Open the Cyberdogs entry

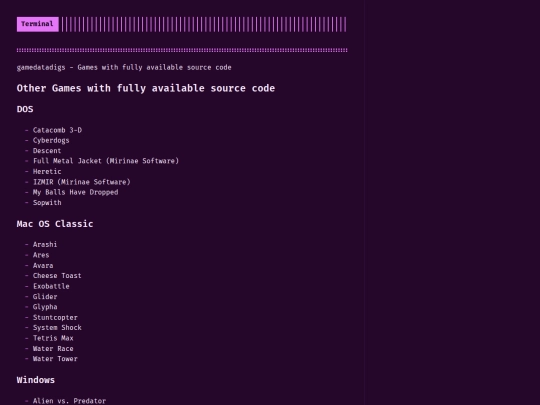pyautogui.click(x=51, y=141)
